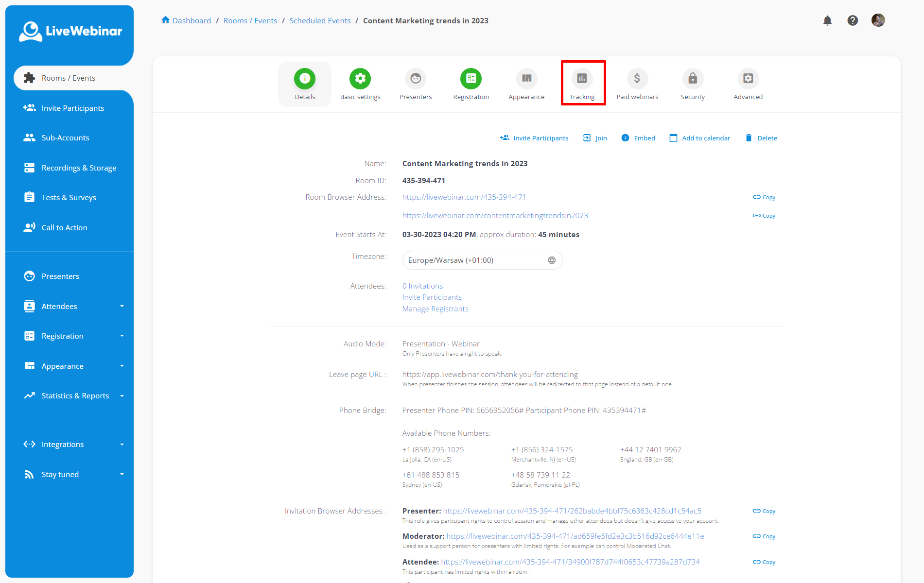Select Tests & Surveys in the sidebar

pos(69,197)
